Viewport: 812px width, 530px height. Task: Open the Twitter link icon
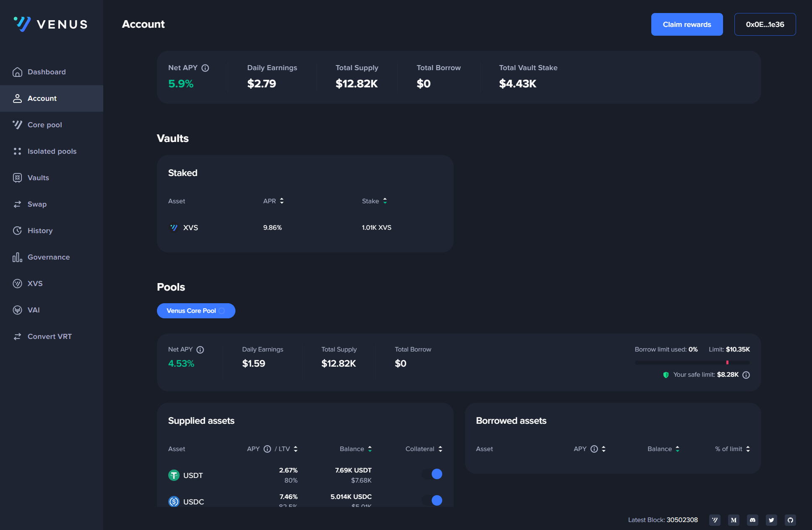[771, 520]
